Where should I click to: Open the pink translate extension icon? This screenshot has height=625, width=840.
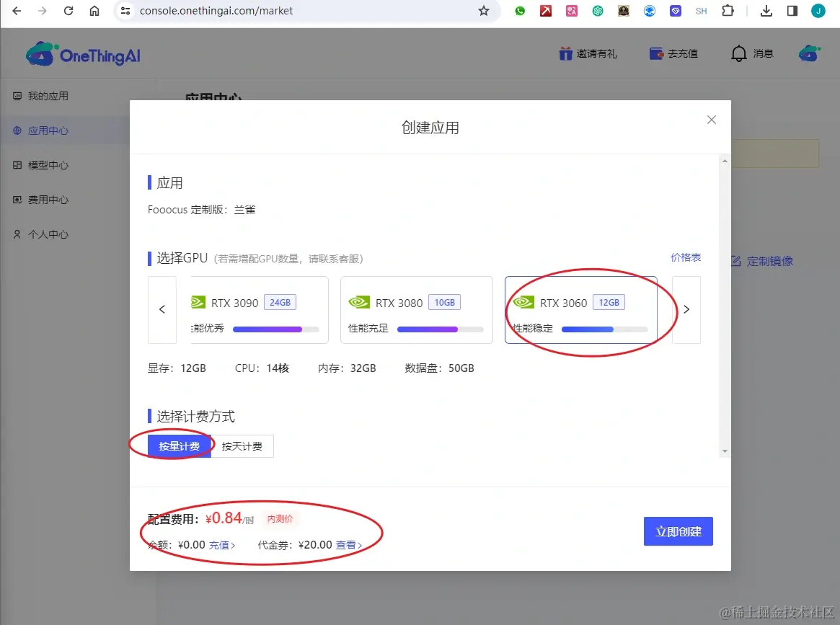click(x=572, y=11)
